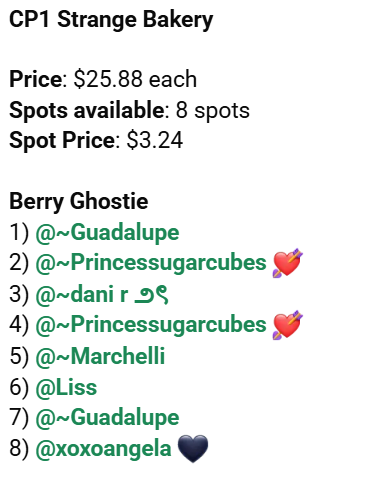Click the $3.24 spot price text
Screen dimensions: 370x478
(x=155, y=140)
